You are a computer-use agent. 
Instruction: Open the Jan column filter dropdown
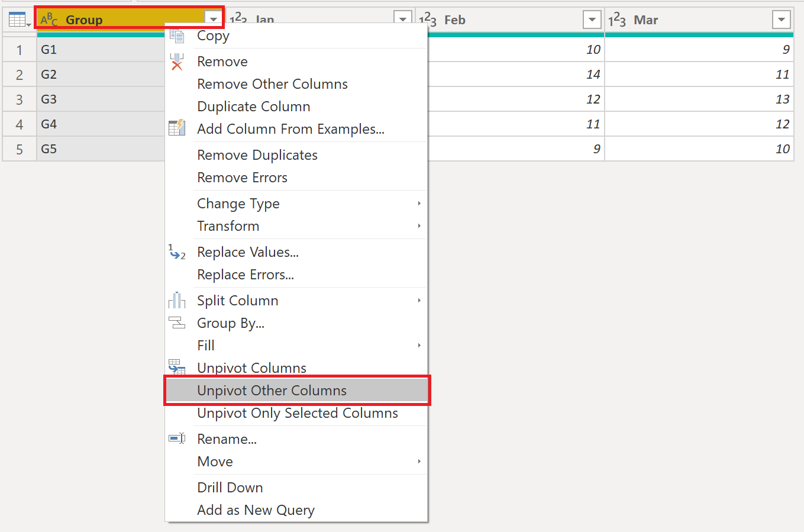click(x=403, y=20)
